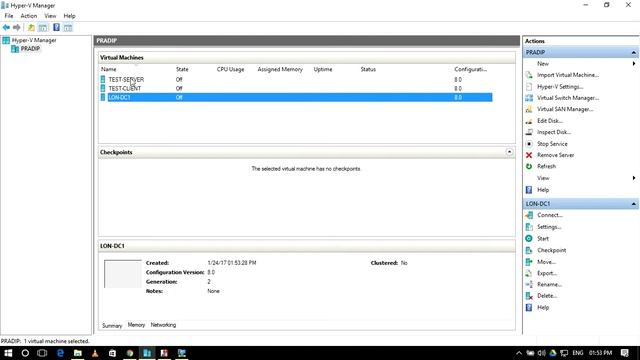The width and height of the screenshot is (640, 360).
Task: Click Help under PRADIP actions
Action: [543, 190]
